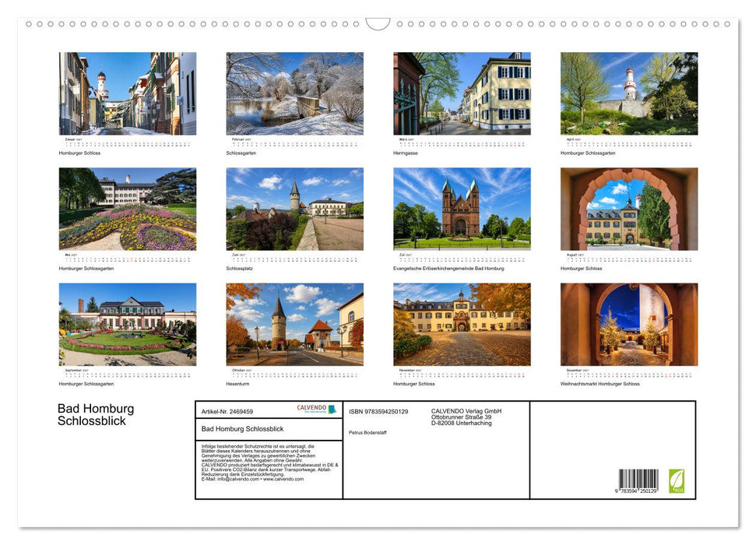
Task: Click 'Bad Homburg Schlossblick' inside the info box
Action: point(242,429)
